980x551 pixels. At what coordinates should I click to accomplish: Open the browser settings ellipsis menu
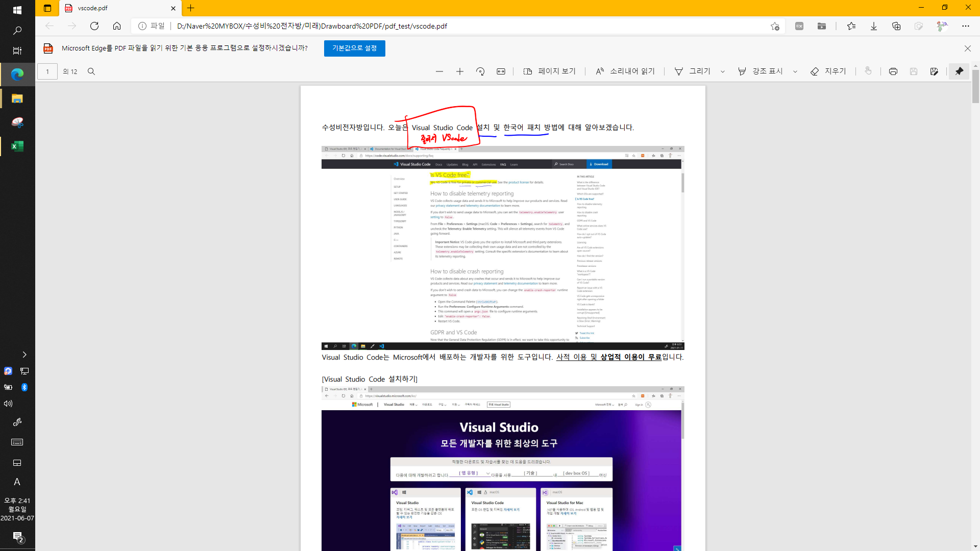coord(965,26)
